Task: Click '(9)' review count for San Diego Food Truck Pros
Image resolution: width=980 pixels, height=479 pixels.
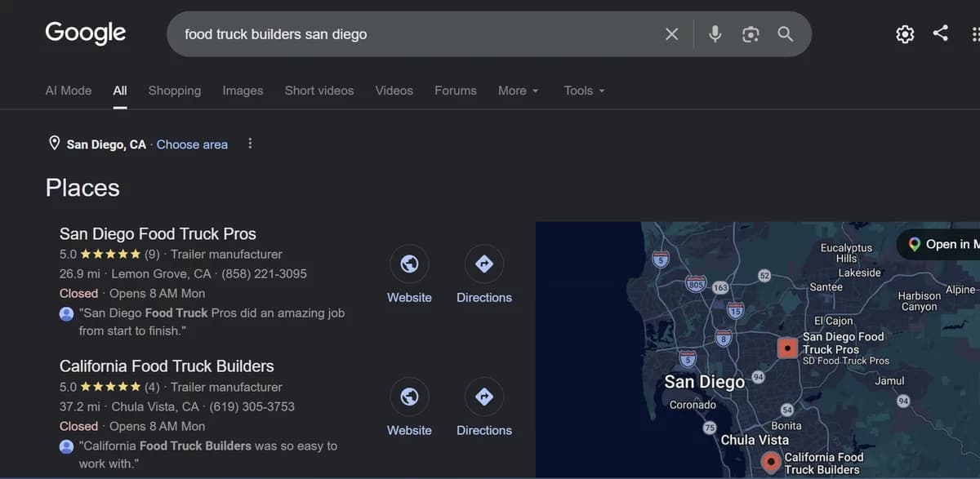Action: [153, 255]
